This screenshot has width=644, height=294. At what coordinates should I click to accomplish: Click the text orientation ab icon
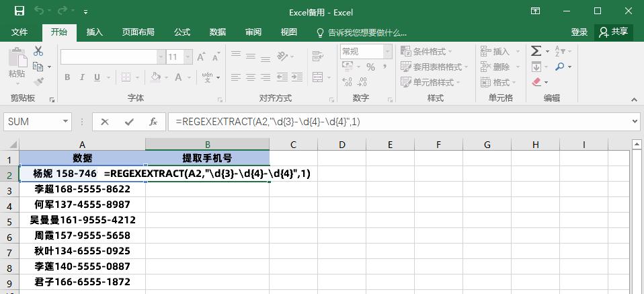coord(282,56)
